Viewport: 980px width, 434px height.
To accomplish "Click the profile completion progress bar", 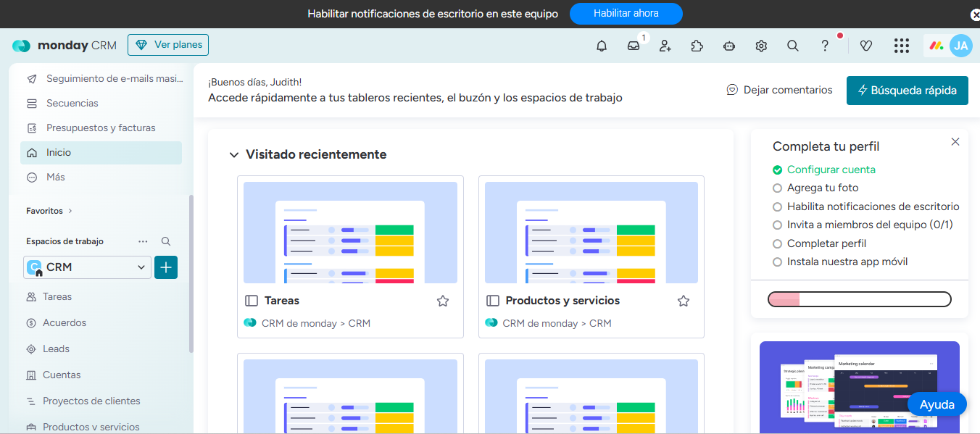I will (859, 299).
